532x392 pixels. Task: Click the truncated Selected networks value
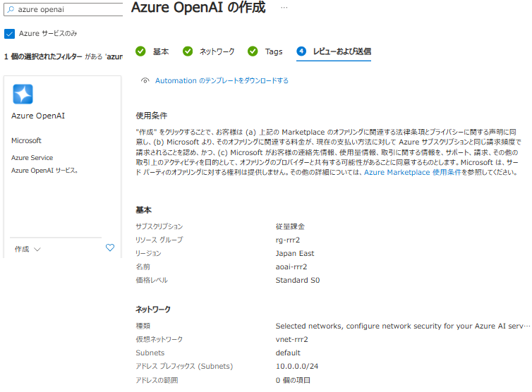coord(403,326)
